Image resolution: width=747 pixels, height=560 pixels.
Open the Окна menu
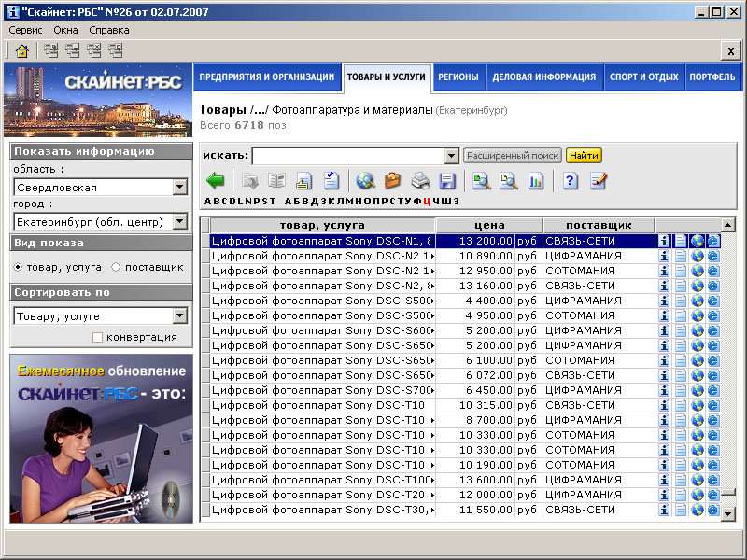pos(65,30)
